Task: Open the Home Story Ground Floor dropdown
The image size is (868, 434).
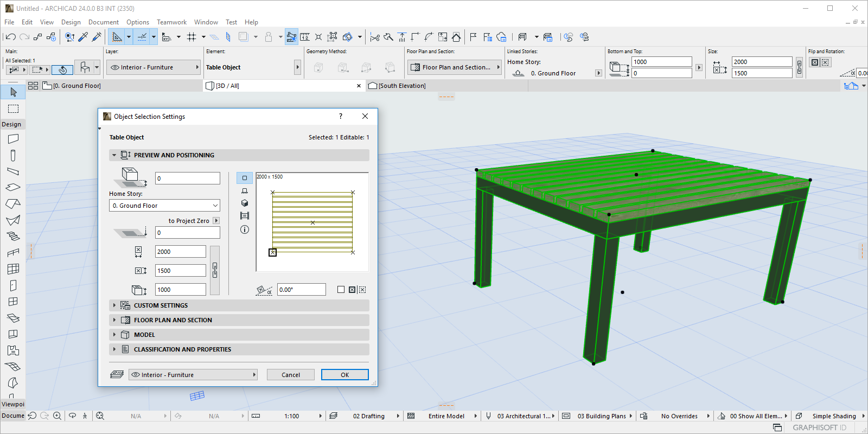Action: (x=164, y=206)
